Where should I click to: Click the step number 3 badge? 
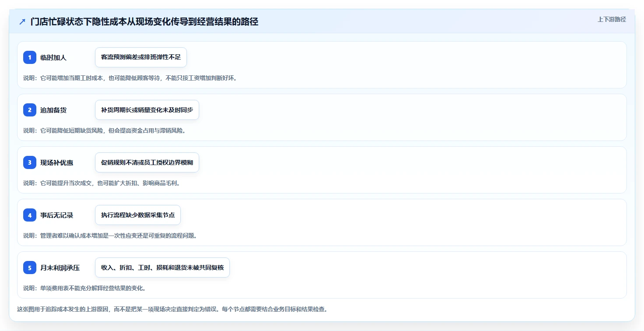(30, 162)
